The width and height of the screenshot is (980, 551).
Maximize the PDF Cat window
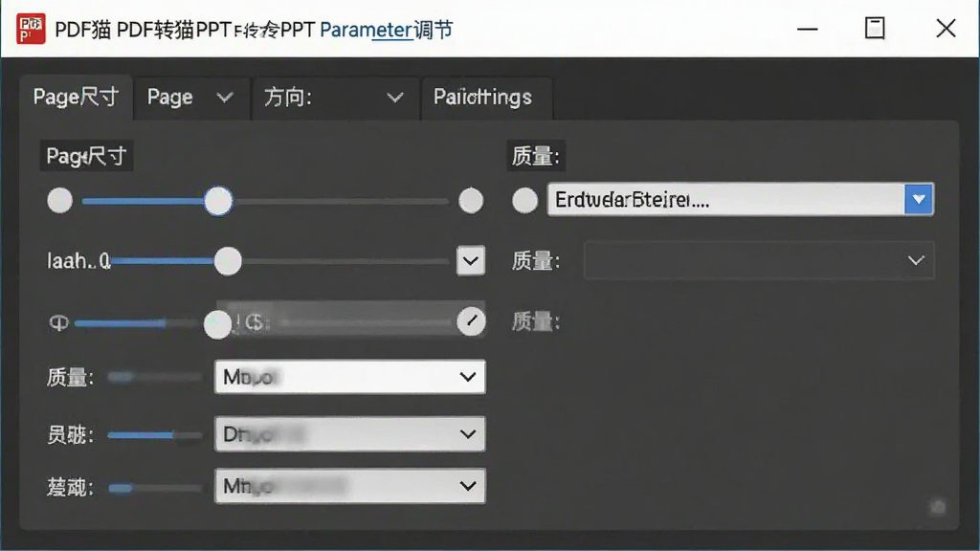click(875, 28)
